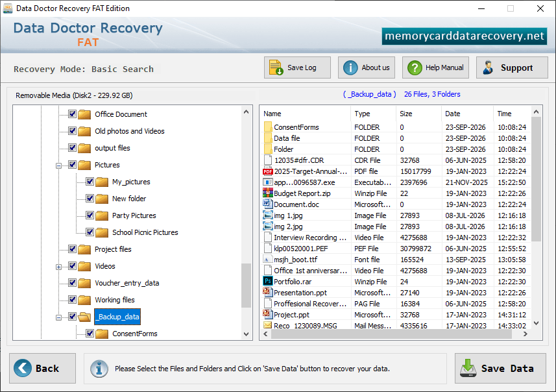Click the Save Data download icon
Viewport: 556px width, 392px height.
468,368
